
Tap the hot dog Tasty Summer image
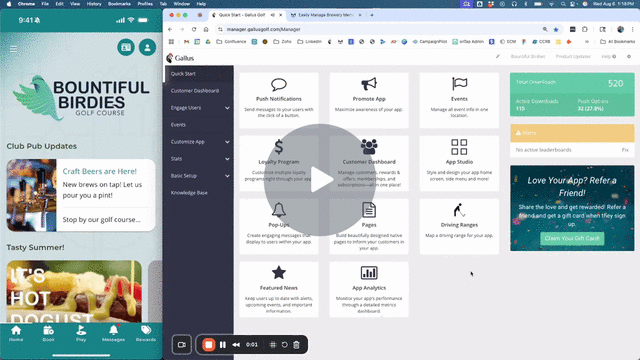(x=74, y=291)
